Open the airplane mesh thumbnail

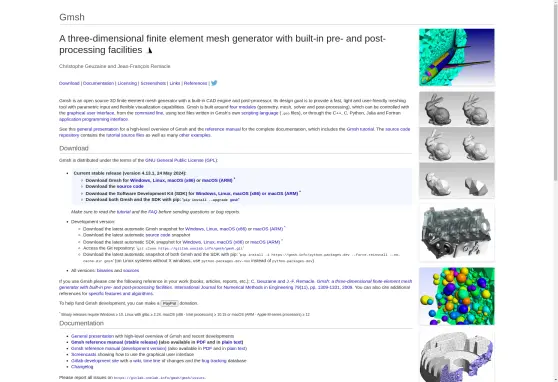pyautogui.click(x=457, y=57)
